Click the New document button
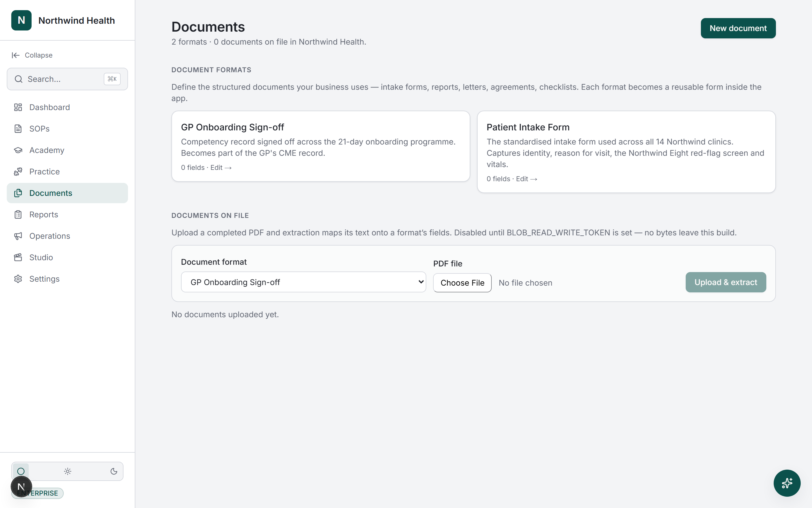Screen dimensions: 812x508 click(x=738, y=28)
